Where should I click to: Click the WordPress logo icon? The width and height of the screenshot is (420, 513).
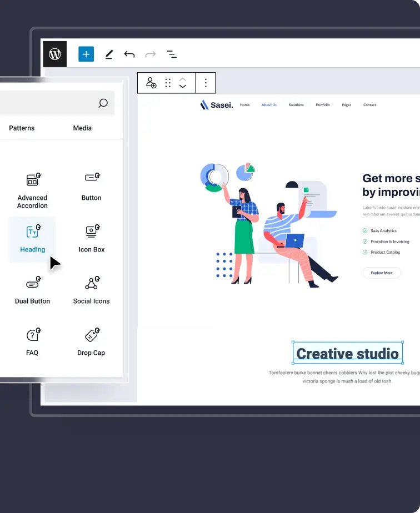pyautogui.click(x=54, y=54)
